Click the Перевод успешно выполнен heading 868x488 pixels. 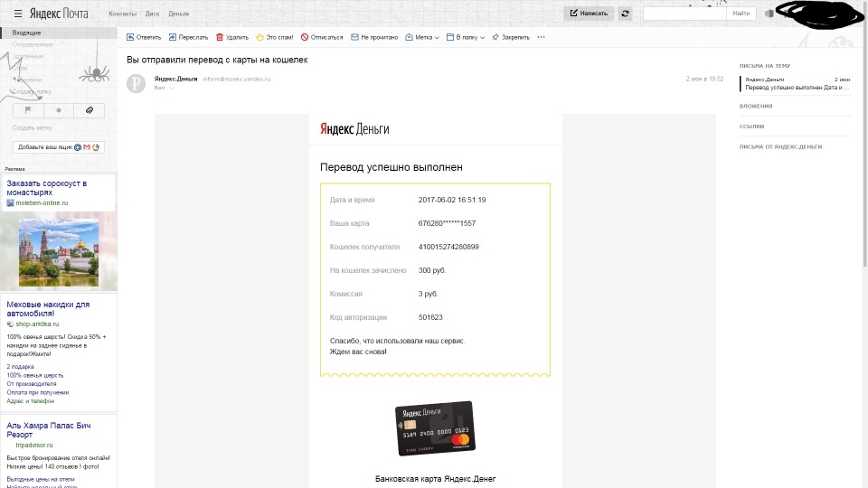(391, 167)
